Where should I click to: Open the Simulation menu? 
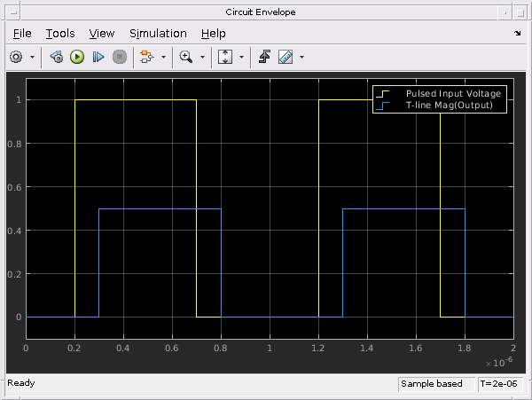pos(158,34)
